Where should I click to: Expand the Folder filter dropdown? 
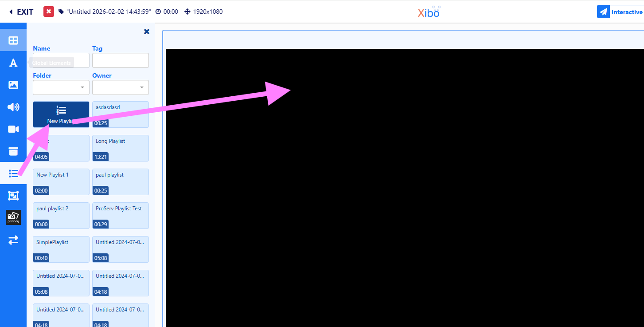[61, 87]
